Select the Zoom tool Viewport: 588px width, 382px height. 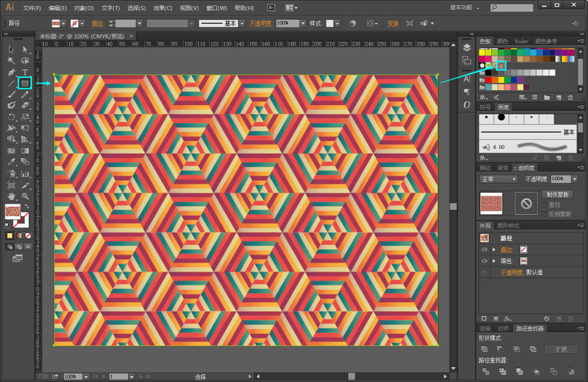click(25, 196)
